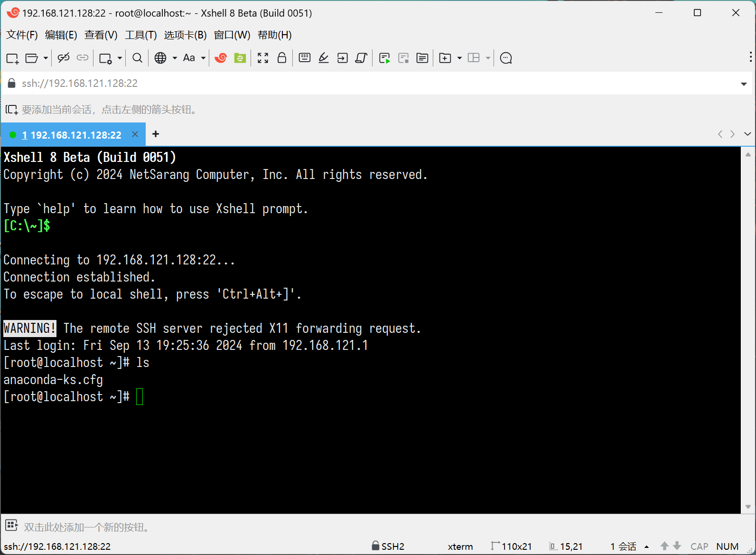
Task: Click the encoding globe icon
Action: [160, 58]
